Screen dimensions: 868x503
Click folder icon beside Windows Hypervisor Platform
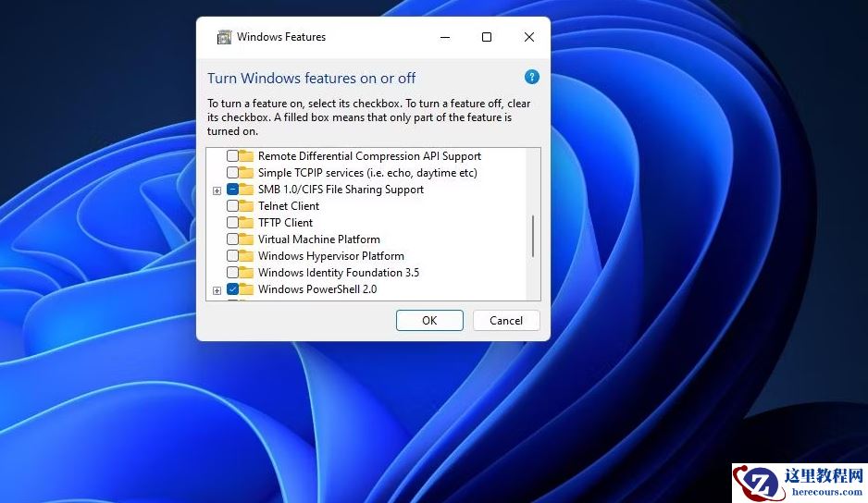pos(246,255)
